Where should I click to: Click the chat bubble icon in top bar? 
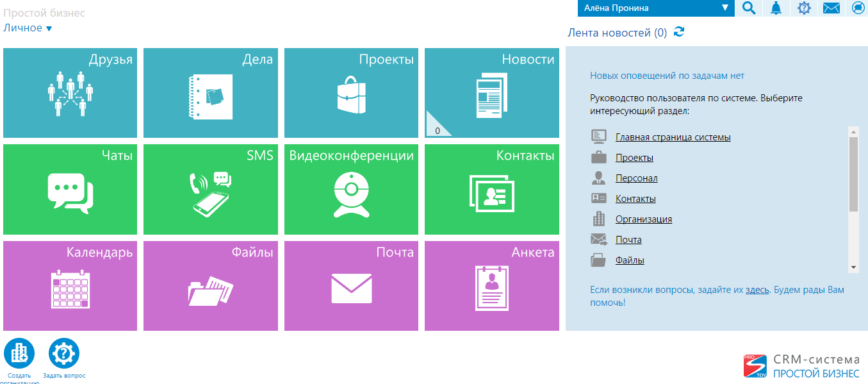pos(858,8)
